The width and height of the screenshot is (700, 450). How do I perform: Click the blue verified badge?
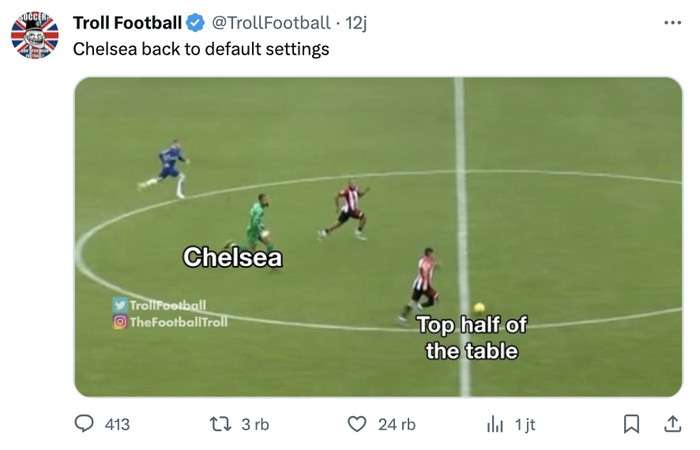pyautogui.click(x=195, y=22)
